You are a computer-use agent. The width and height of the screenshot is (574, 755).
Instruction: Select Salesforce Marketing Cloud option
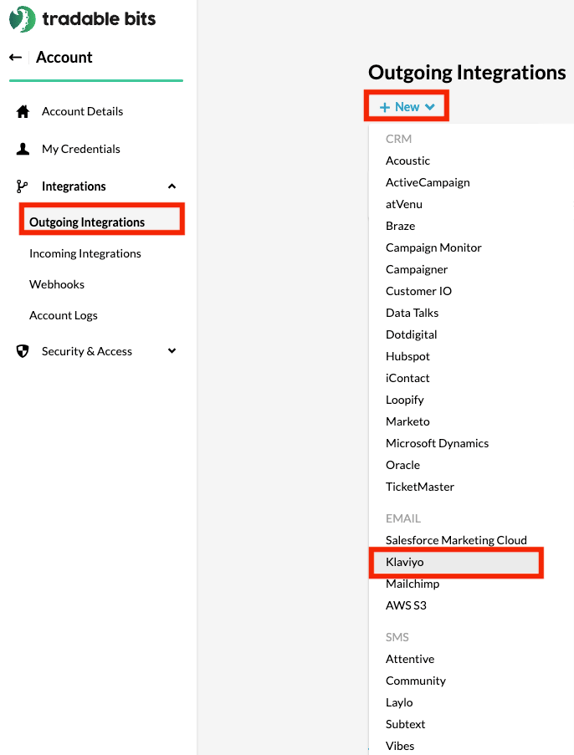point(456,540)
